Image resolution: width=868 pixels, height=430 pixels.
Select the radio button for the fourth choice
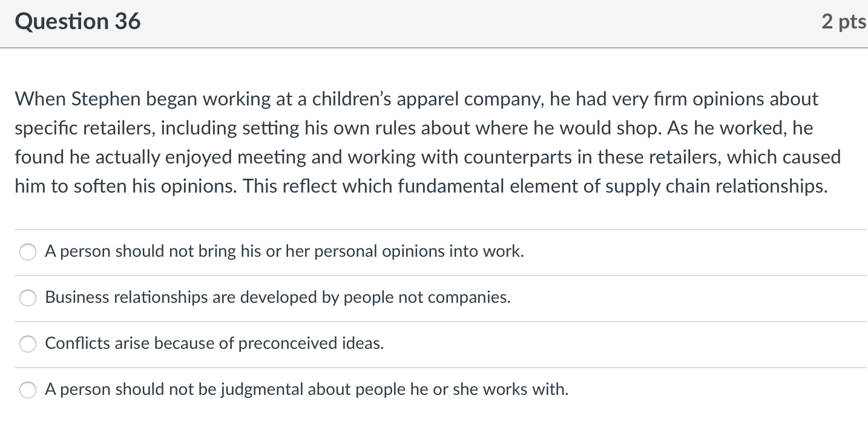tap(27, 390)
